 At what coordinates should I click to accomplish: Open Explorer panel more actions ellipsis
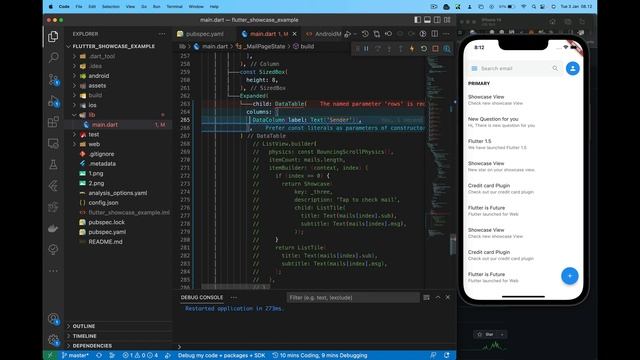tap(162, 34)
